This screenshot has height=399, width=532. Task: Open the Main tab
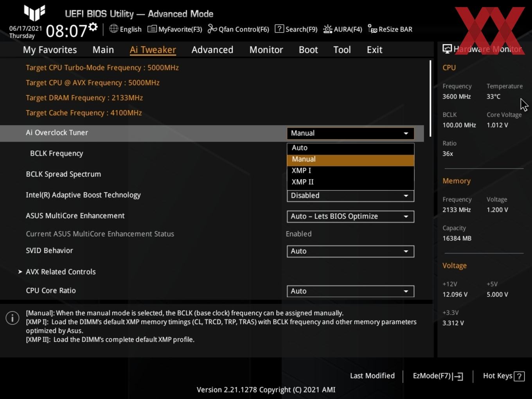click(103, 50)
